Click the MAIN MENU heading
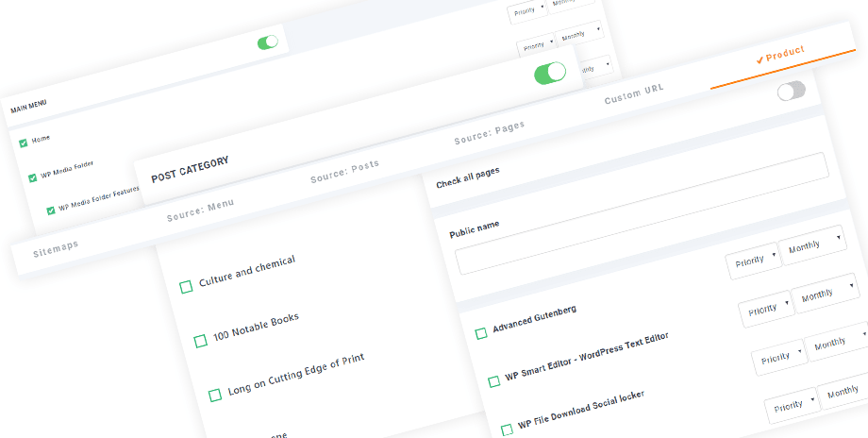868x438 pixels. click(29, 107)
